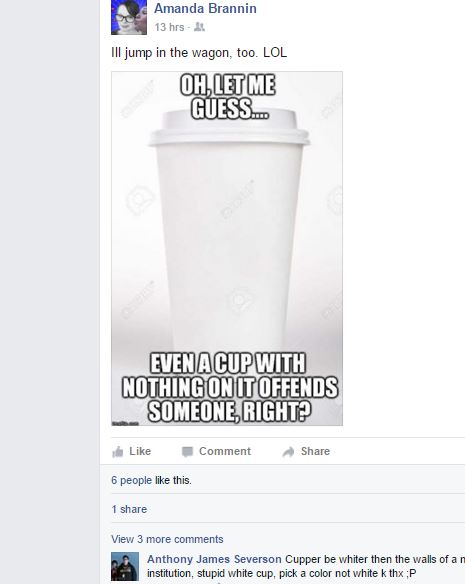Click the Comment text button
Screen dimensions: 465x584
click(x=225, y=451)
